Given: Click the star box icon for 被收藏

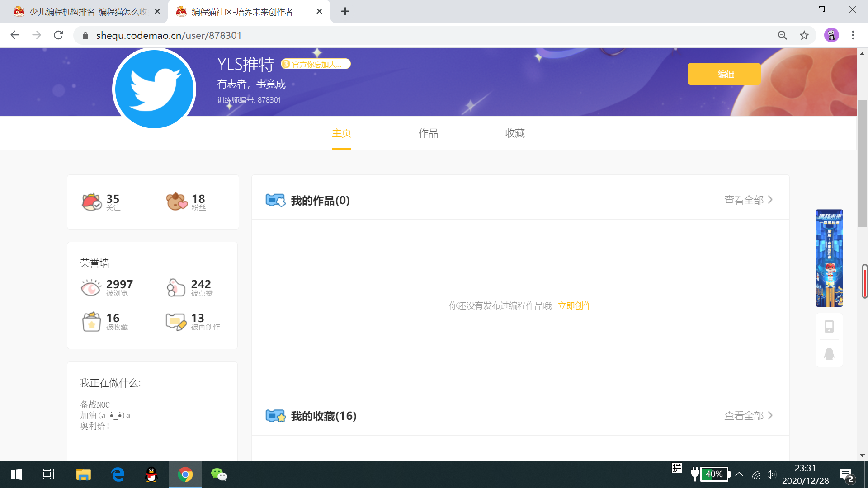Looking at the screenshot, I should pyautogui.click(x=91, y=322).
